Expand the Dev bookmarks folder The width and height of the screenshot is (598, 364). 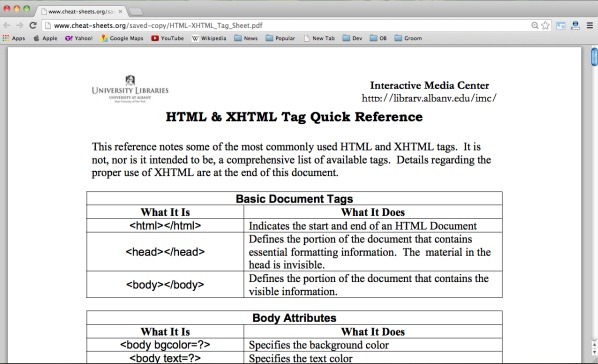pyautogui.click(x=352, y=38)
